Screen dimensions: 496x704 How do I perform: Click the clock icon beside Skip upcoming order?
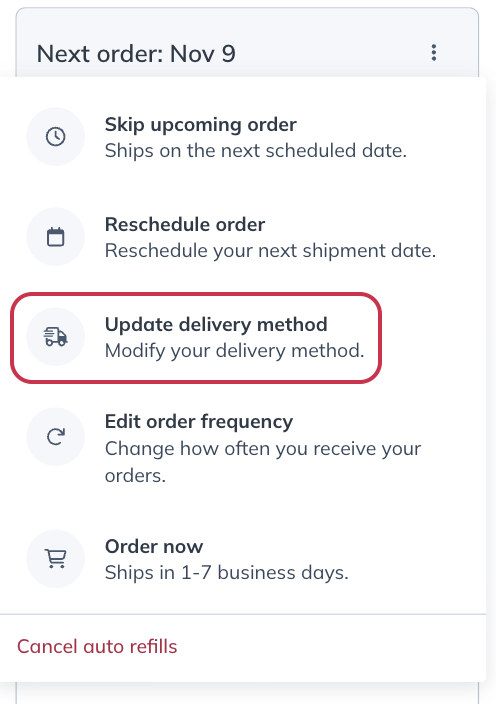point(56,136)
